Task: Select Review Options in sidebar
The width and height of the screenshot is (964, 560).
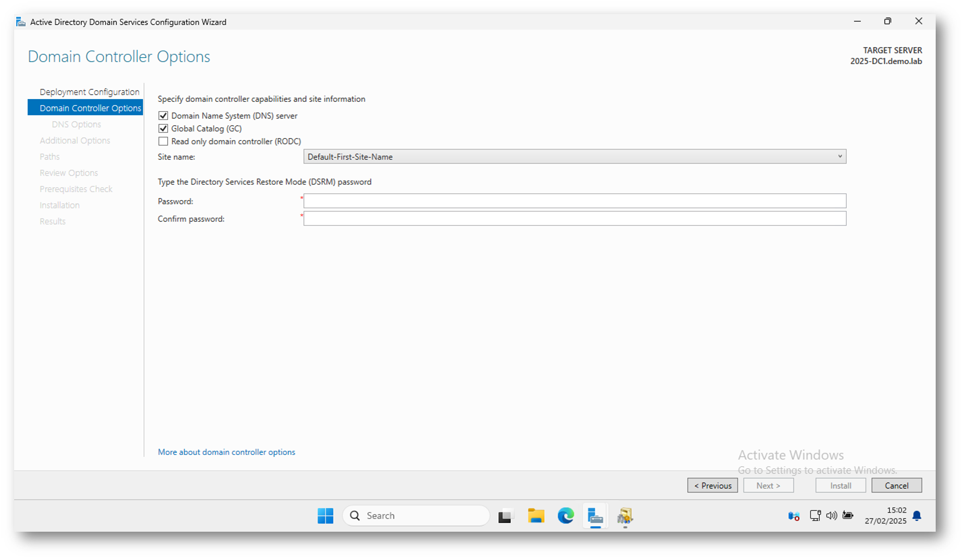Action: pyautogui.click(x=69, y=173)
